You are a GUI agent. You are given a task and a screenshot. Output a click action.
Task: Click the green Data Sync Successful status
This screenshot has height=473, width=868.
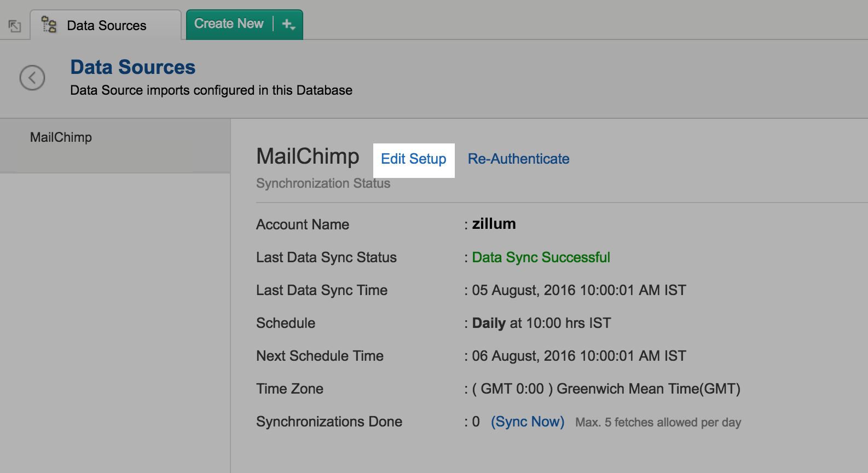[x=540, y=257]
